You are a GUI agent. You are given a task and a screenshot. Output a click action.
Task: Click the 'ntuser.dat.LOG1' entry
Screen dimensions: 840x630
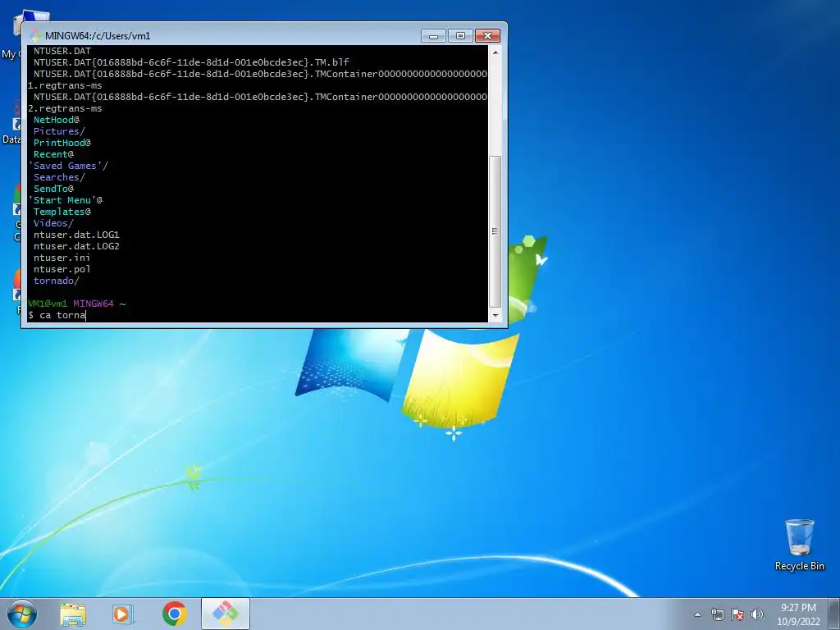click(76, 235)
